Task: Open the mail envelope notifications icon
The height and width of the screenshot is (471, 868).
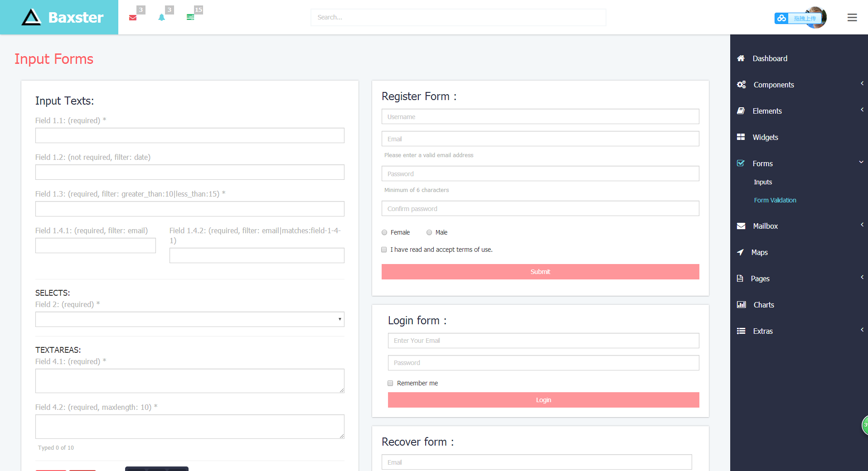Action: point(133,18)
